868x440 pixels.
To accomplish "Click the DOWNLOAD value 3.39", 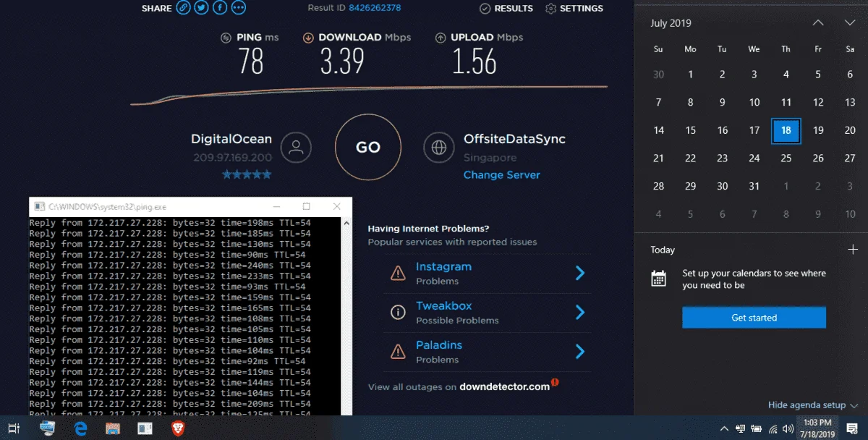I will pyautogui.click(x=342, y=62).
